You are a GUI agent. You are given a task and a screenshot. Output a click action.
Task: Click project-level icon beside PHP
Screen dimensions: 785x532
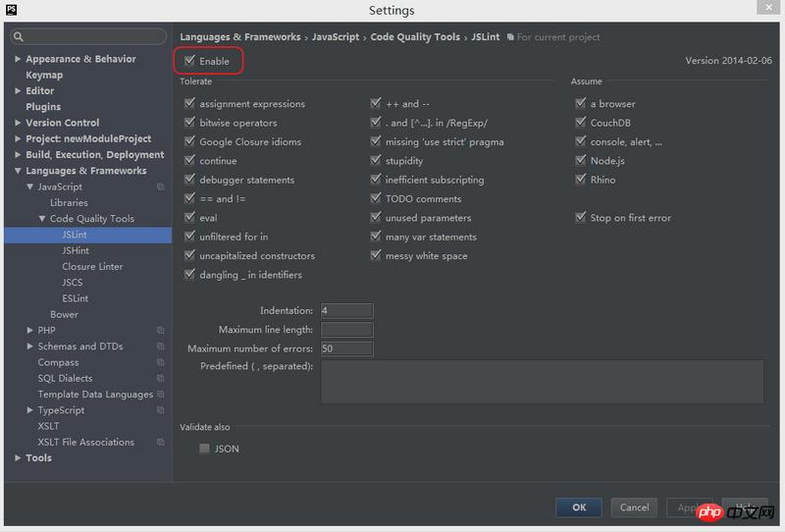coord(160,331)
